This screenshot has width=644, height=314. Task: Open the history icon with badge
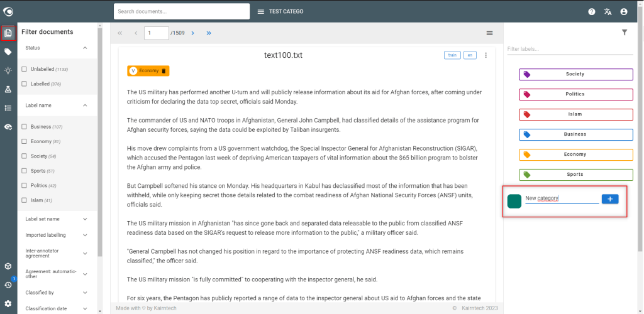[8, 284]
